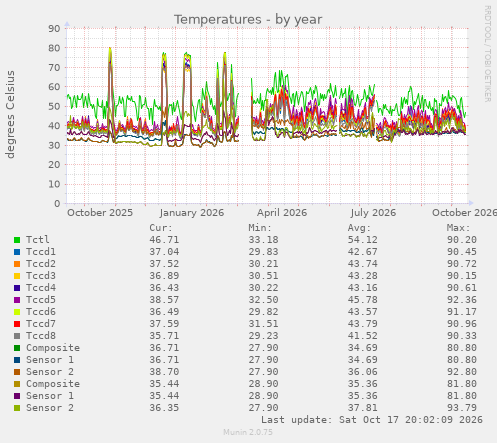Click the olive green Sensor 2 swatch
The width and height of the screenshot is (497, 443).
point(17,408)
